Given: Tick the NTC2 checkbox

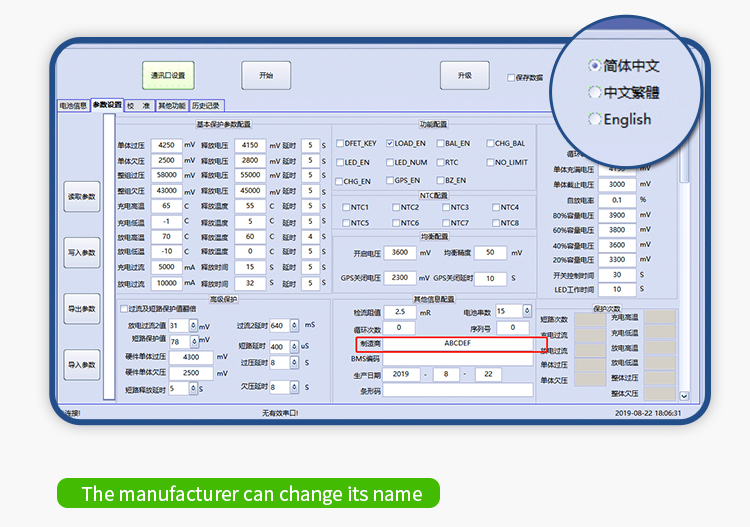Looking at the screenshot, I should [x=396, y=207].
